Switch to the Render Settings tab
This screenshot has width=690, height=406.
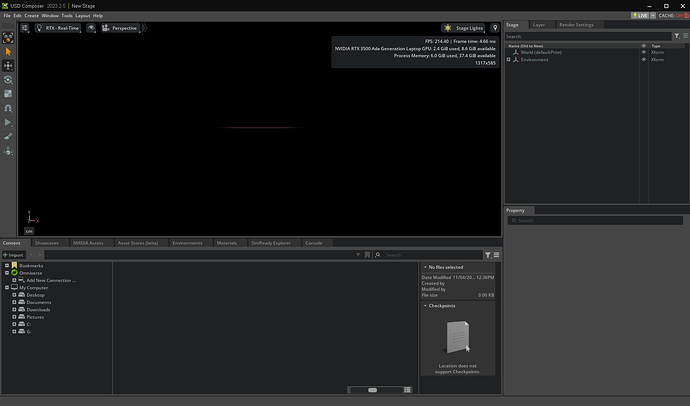tap(576, 25)
